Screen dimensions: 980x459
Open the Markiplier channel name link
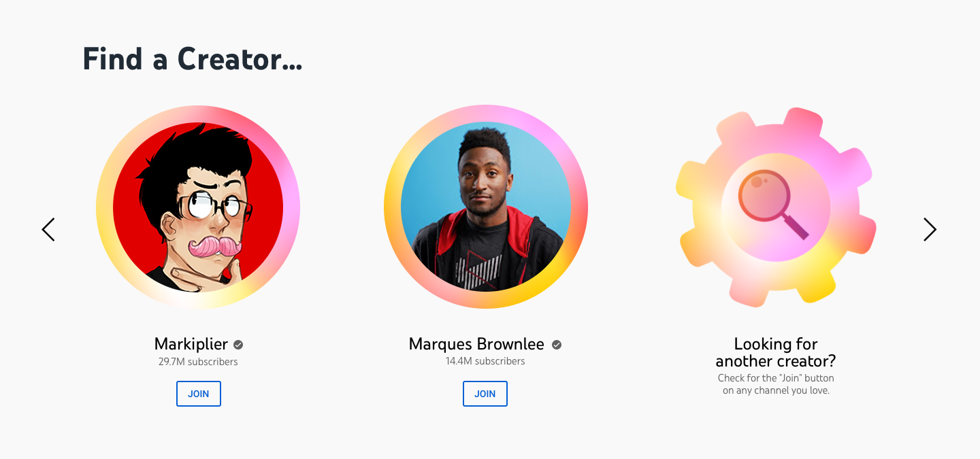click(x=191, y=344)
